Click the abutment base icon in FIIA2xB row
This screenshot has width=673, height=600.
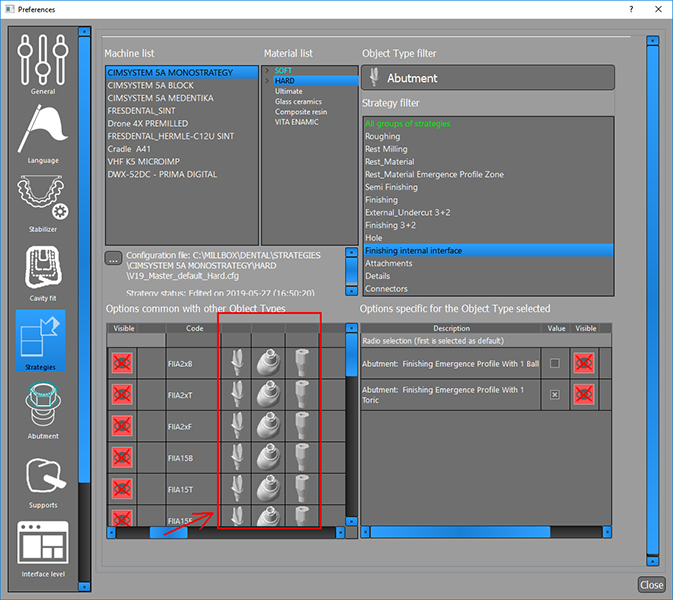click(268, 363)
